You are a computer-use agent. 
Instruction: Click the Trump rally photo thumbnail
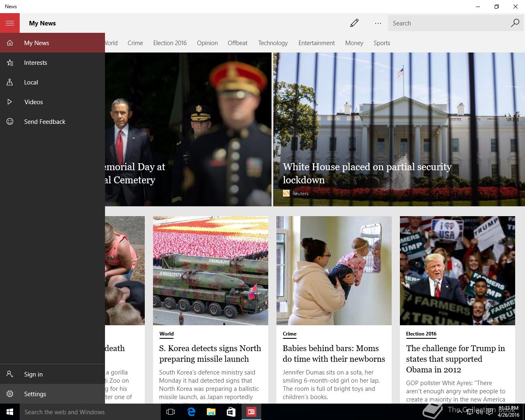[457, 271]
